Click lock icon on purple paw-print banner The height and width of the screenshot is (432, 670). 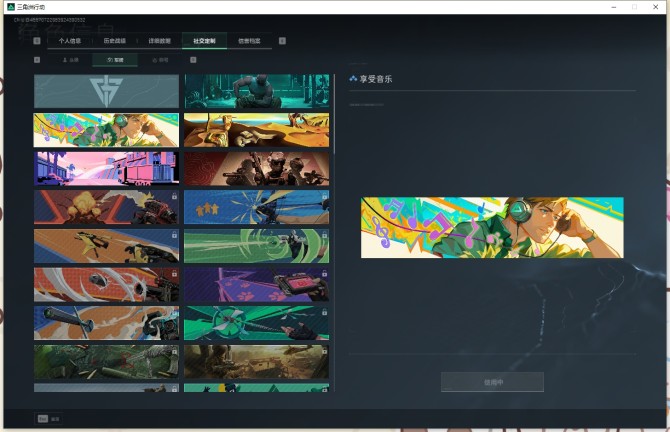point(324,273)
